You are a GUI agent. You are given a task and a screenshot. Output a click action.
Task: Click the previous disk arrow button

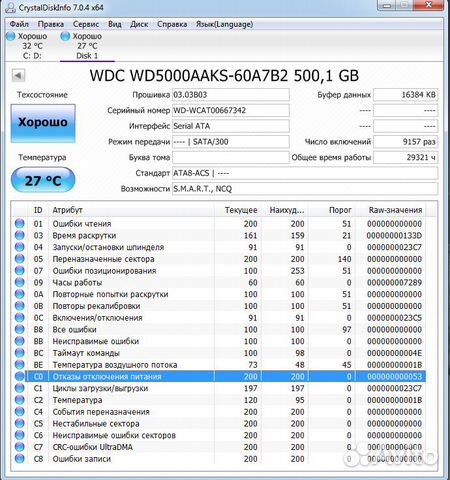coord(19,75)
